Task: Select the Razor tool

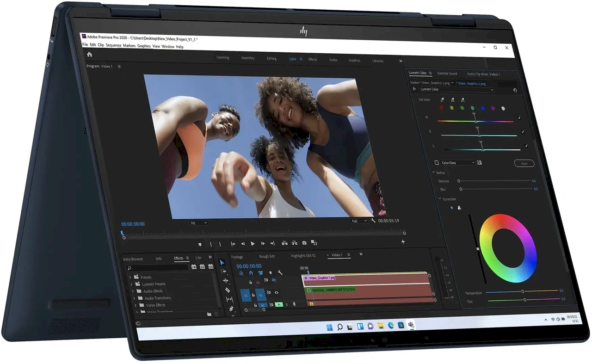Action: pyautogui.click(x=227, y=290)
